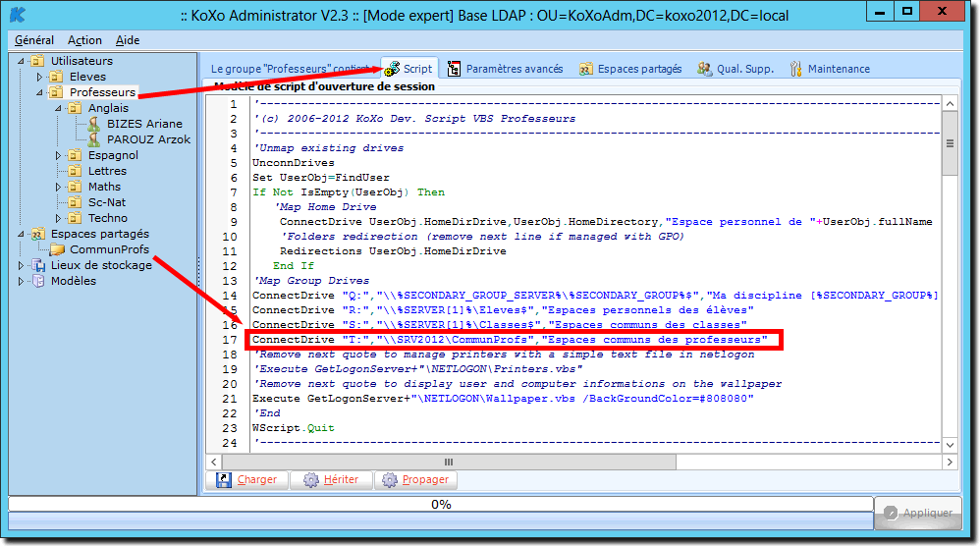Viewport: 980px width, 546px height.
Task: Click script editor scroll up arrow
Action: [x=950, y=104]
